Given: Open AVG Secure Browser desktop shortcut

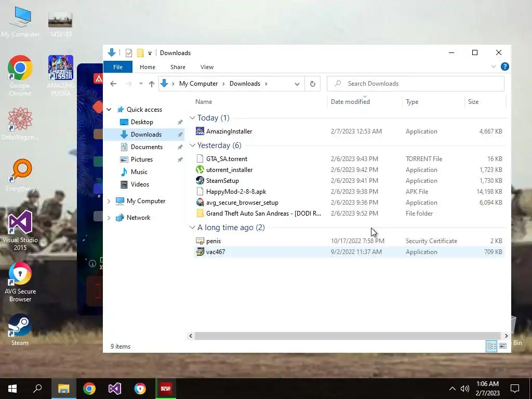Looking at the screenshot, I should point(20,282).
